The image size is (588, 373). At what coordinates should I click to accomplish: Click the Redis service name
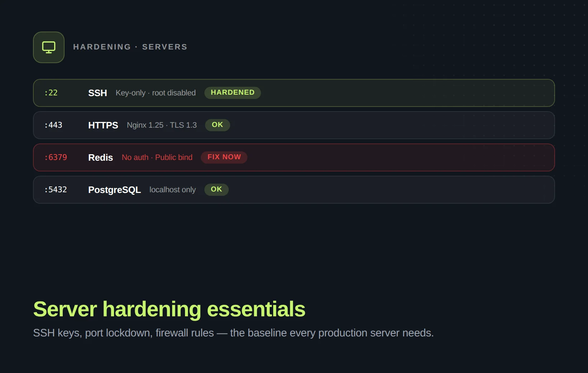point(100,157)
